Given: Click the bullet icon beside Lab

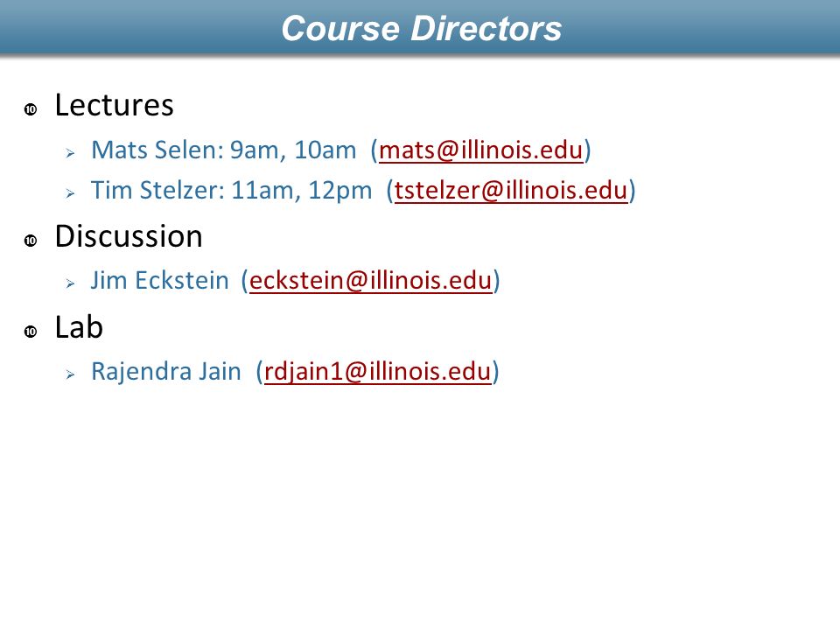Looking at the screenshot, I should pyautogui.click(x=31, y=332).
